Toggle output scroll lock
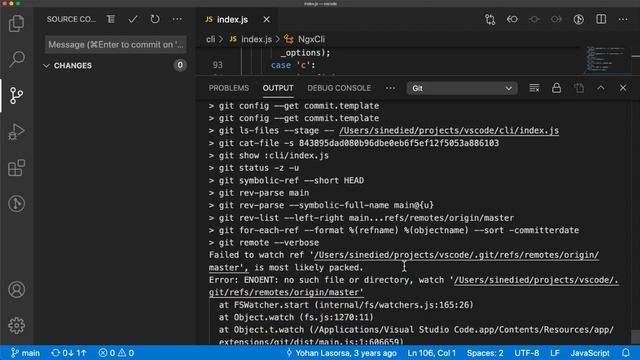The image size is (640, 360). [556, 88]
